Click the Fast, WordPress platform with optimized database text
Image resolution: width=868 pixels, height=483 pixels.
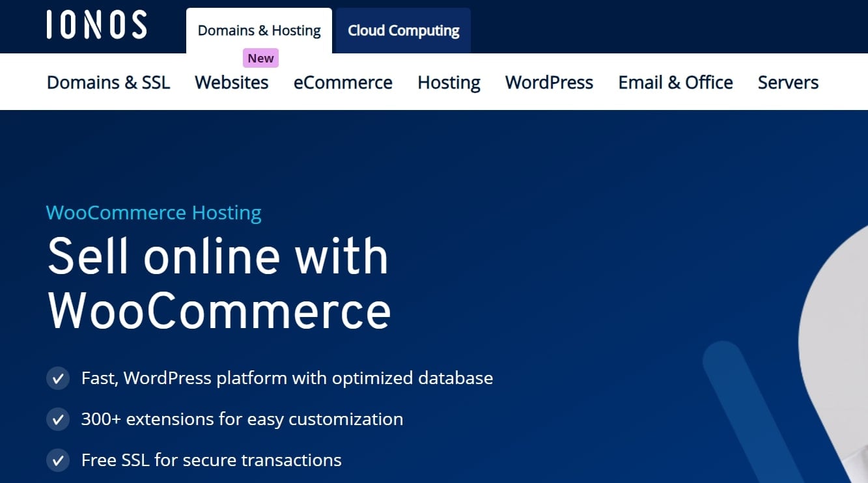[x=287, y=378]
